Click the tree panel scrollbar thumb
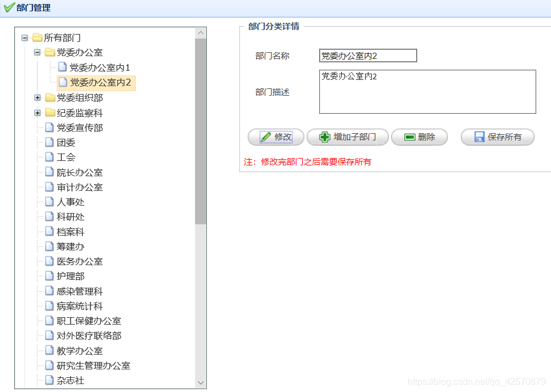Image resolution: width=551 pixels, height=392 pixels. (x=201, y=131)
